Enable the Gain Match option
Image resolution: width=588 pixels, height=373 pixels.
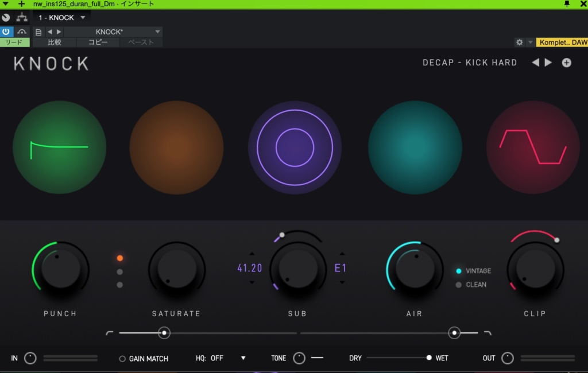122,359
